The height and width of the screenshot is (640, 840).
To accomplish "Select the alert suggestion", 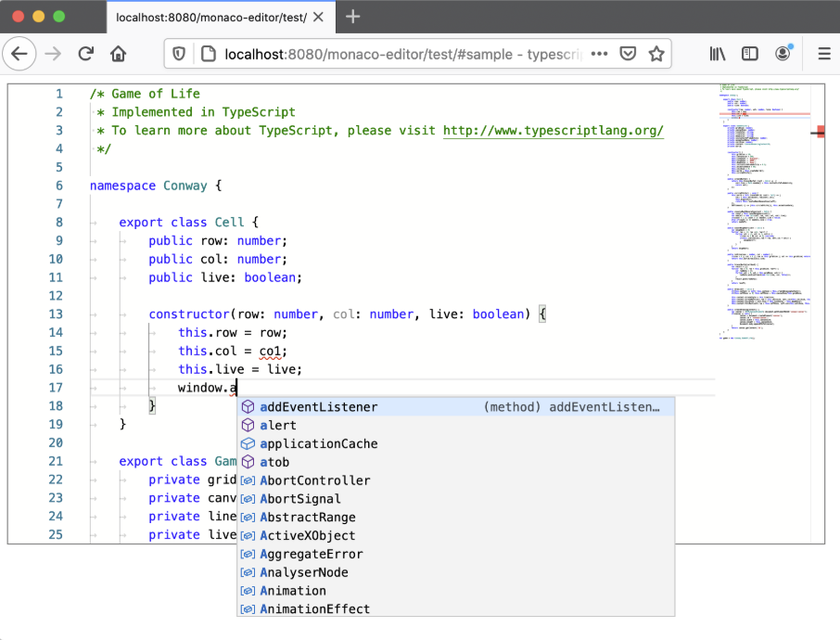I will tap(278, 426).
